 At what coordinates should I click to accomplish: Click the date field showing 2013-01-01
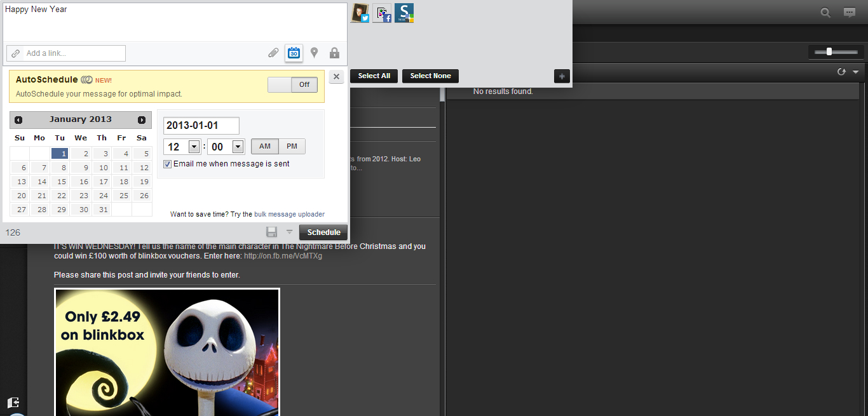(201, 126)
